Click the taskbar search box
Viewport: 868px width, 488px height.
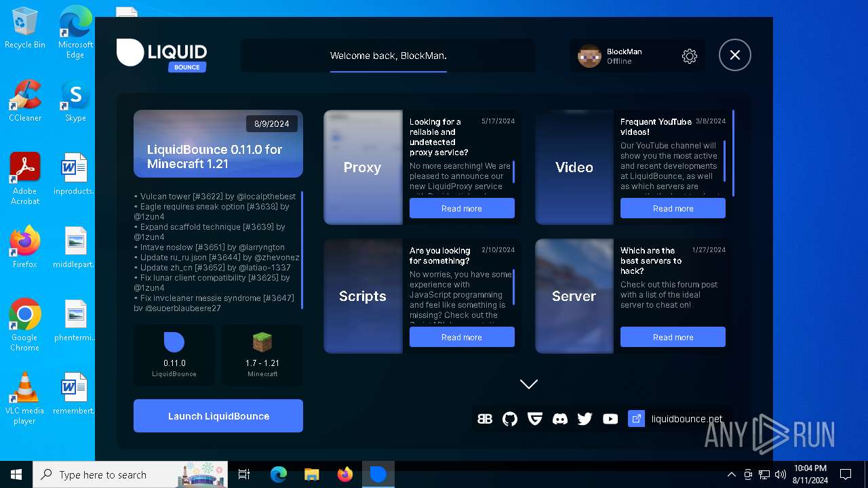(130, 474)
